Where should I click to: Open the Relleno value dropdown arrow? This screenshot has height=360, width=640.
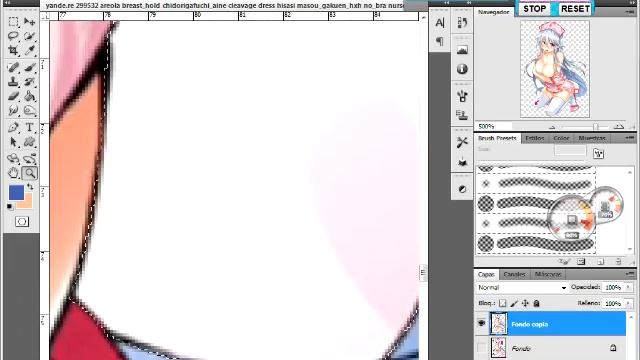tap(628, 304)
